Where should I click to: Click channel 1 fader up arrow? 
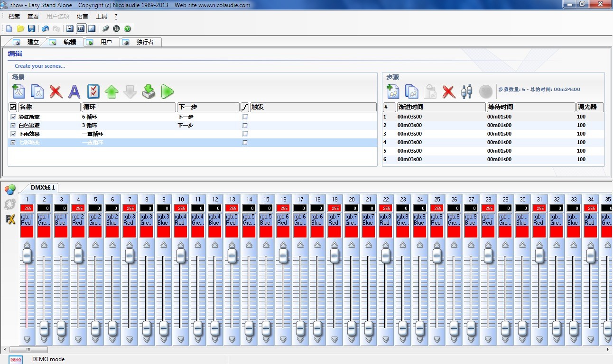pos(27,245)
